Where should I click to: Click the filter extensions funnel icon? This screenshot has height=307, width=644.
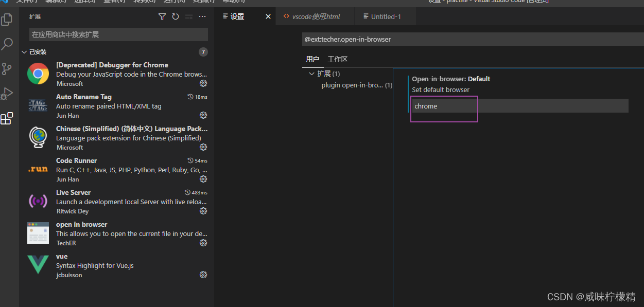coord(162,16)
